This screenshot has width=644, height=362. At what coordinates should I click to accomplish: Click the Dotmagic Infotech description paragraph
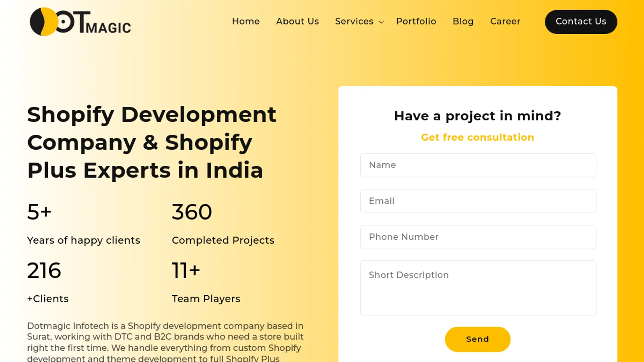165,341
